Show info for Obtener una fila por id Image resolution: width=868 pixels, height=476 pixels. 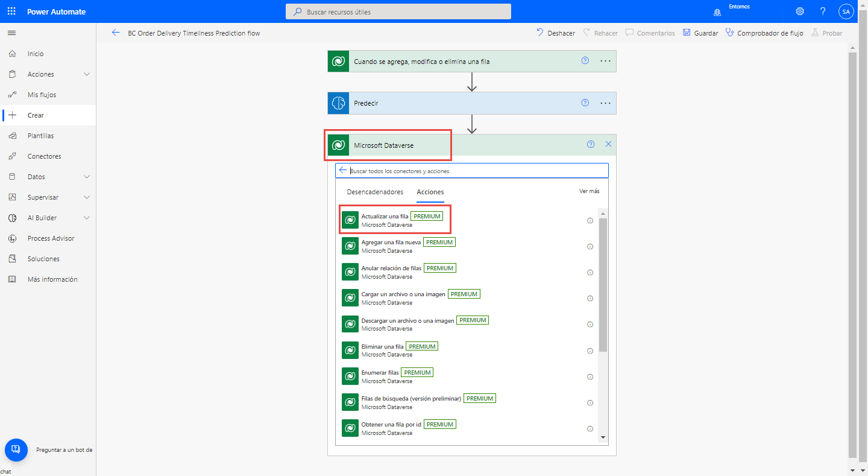click(590, 429)
